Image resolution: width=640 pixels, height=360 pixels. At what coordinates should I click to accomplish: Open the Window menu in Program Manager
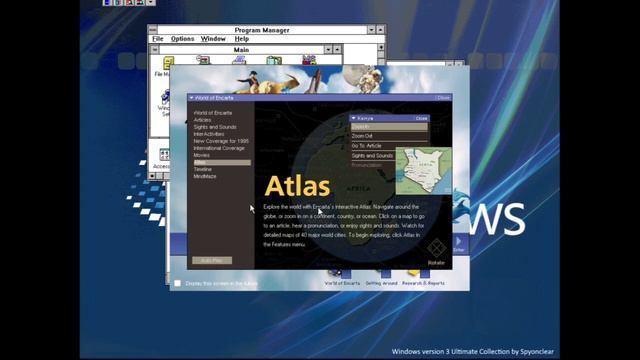click(213, 39)
